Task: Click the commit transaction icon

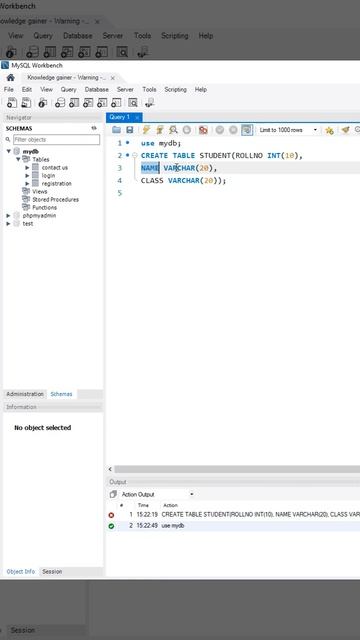Action: click(x=220, y=130)
